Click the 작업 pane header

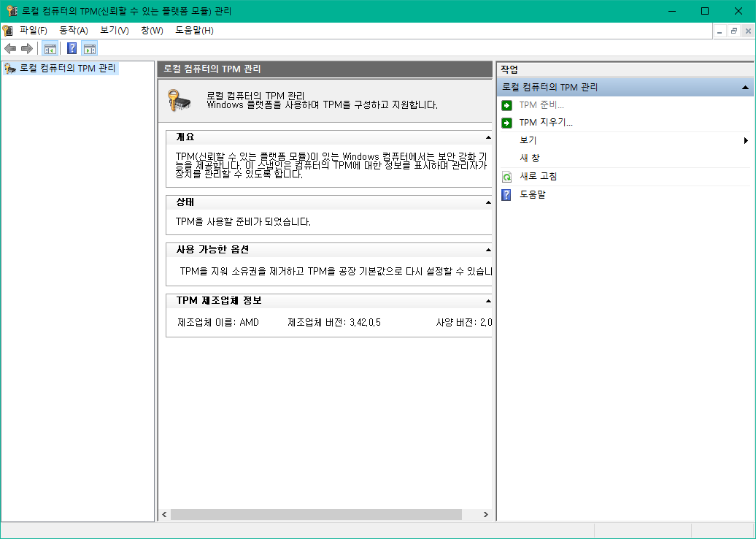click(625, 69)
